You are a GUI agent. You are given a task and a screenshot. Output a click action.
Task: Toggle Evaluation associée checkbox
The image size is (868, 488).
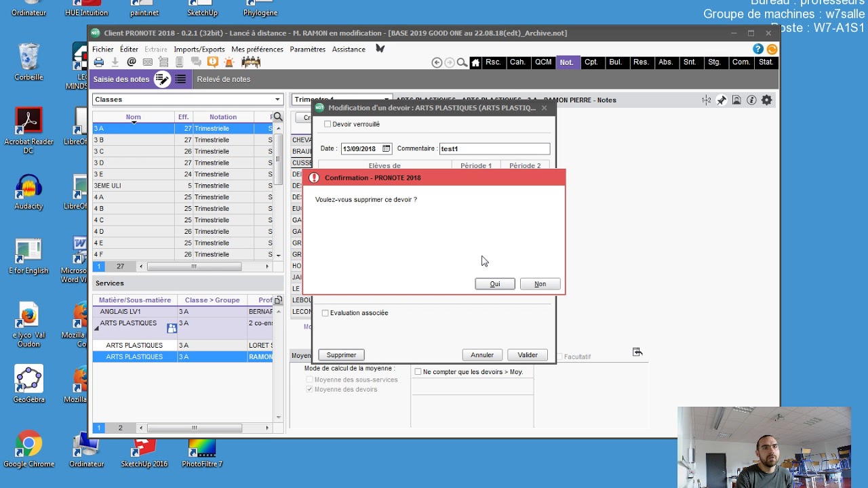click(x=325, y=312)
